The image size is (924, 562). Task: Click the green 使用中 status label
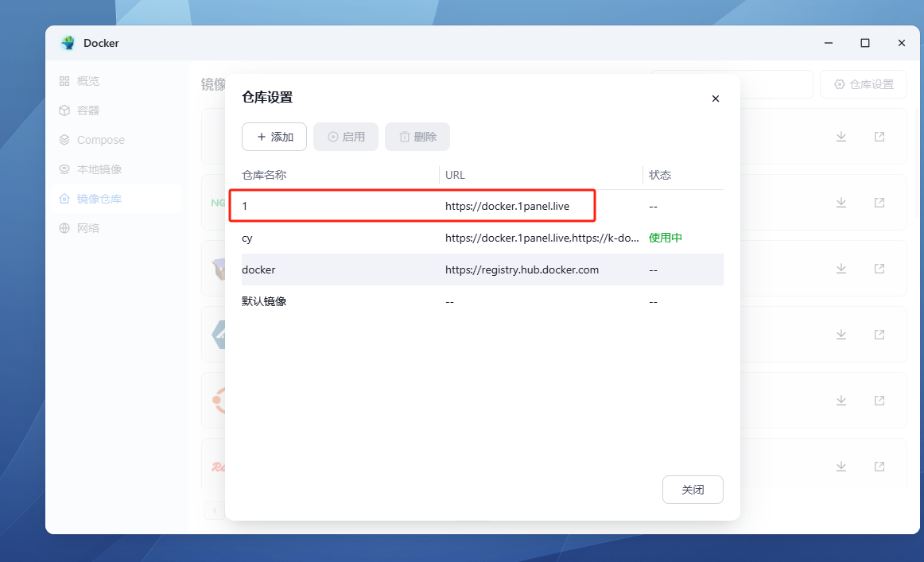coord(666,238)
